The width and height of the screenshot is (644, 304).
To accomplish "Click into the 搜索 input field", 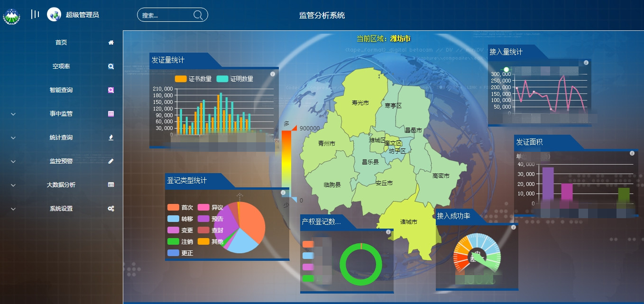I will pyautogui.click(x=166, y=15).
